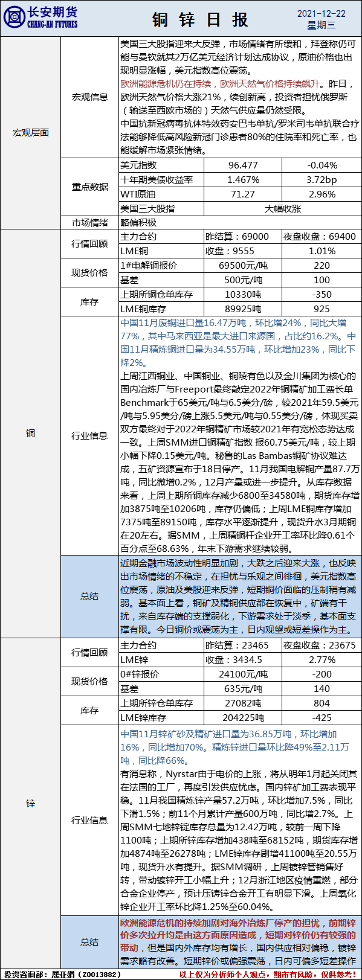Select the 925 inventory change cell

(322, 309)
